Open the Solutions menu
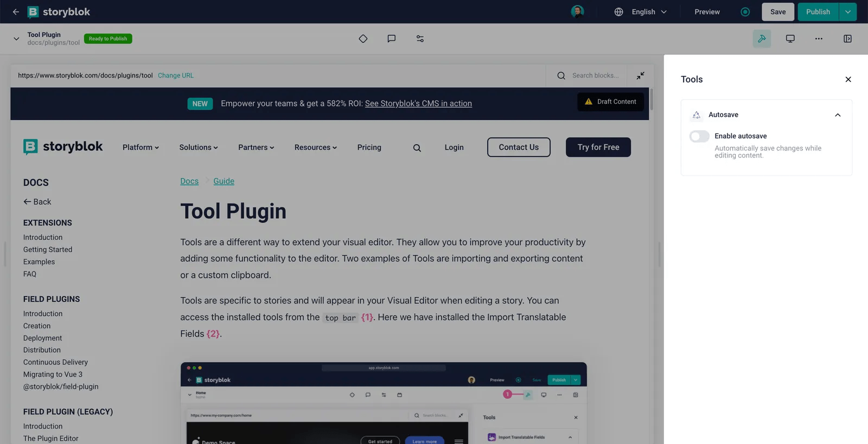 tap(199, 147)
